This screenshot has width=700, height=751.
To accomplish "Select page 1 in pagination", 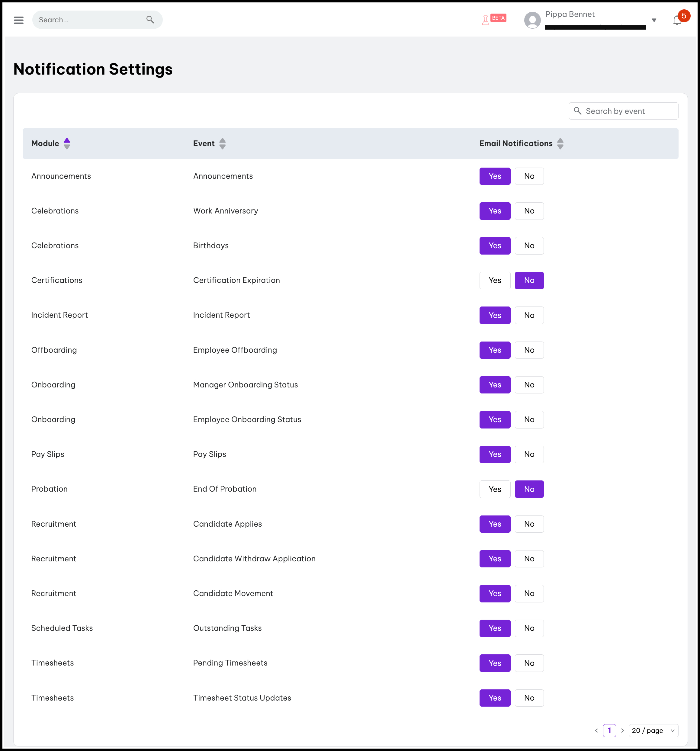I will (609, 730).
